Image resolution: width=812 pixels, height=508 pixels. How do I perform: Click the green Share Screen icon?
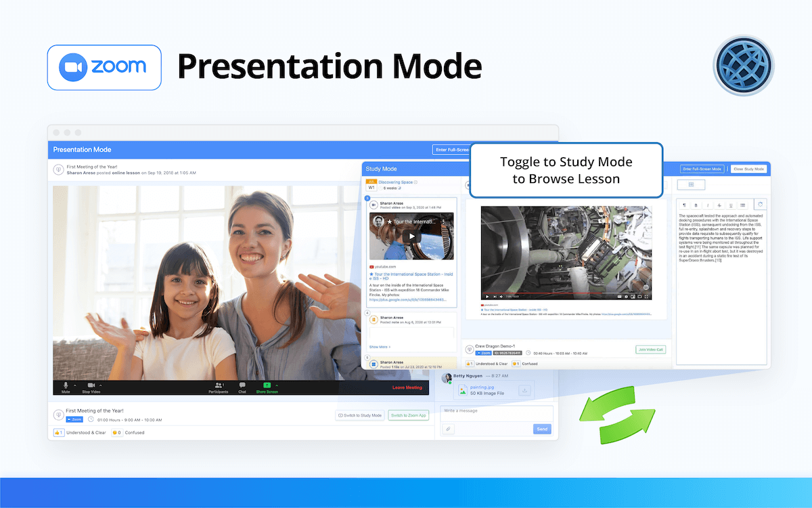[x=267, y=387]
